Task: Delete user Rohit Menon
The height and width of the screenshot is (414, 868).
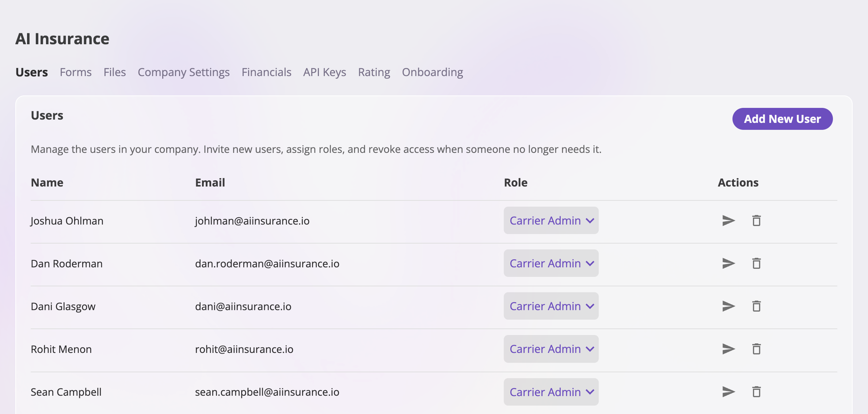Action: 756,349
